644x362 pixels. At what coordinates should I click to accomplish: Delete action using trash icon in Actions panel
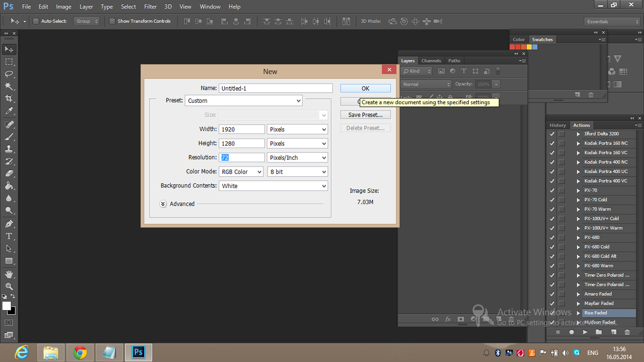627,332
